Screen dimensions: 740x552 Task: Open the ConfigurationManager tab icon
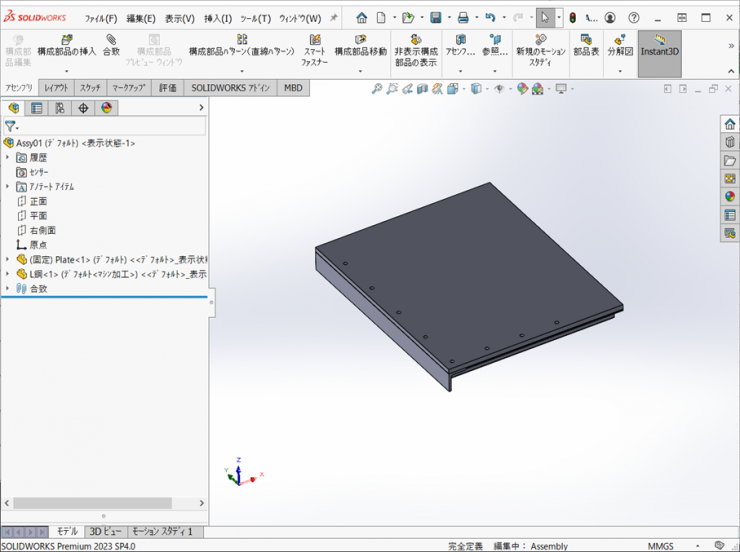(x=60, y=108)
